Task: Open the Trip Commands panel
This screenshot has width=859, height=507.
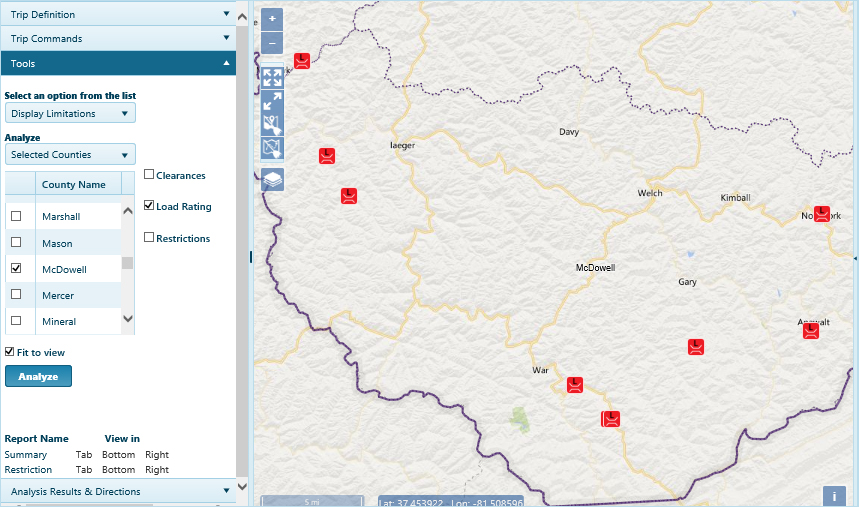Action: [x=118, y=39]
